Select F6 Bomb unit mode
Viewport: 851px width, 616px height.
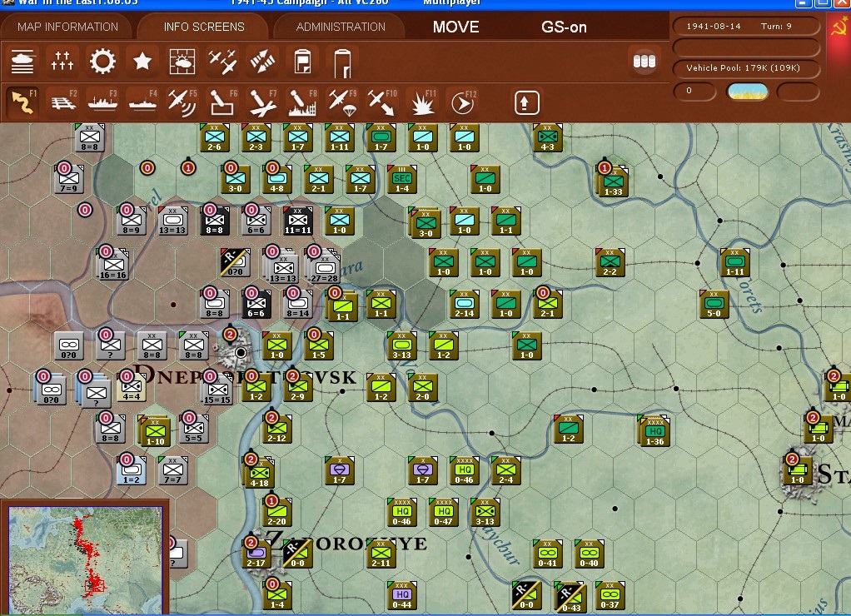pyautogui.click(x=223, y=102)
